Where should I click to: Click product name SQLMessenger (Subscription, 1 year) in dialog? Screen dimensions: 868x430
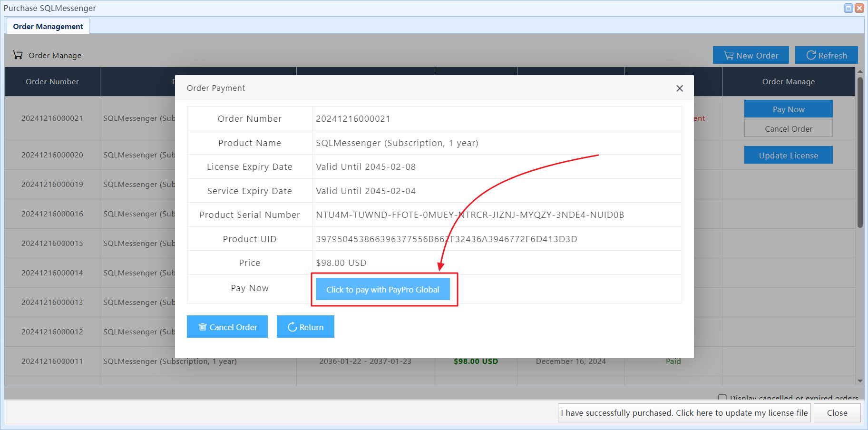click(x=397, y=143)
